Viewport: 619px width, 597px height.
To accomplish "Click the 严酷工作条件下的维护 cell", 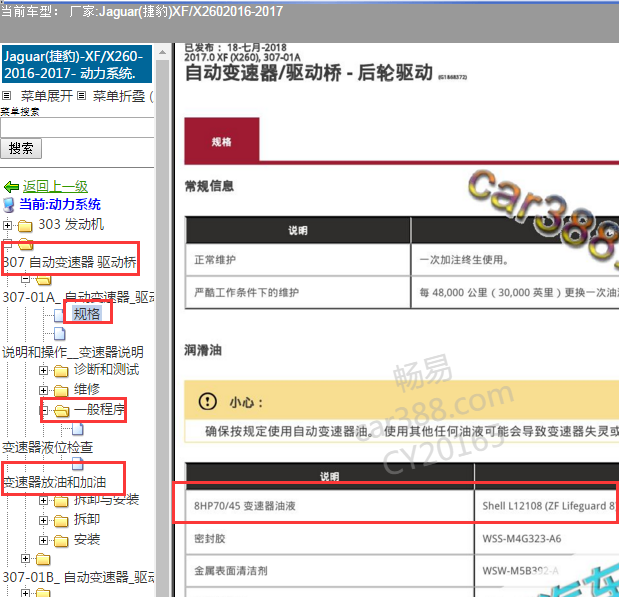I will [x=298, y=292].
